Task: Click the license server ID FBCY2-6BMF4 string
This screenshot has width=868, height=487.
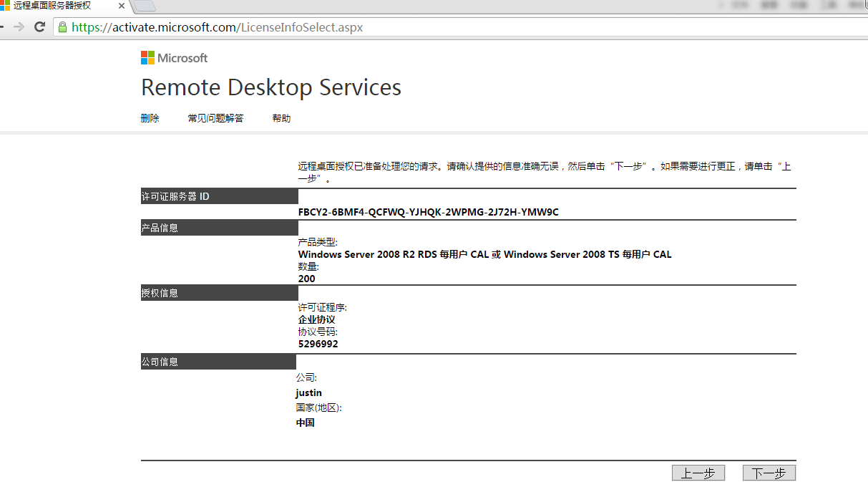Action: (x=429, y=212)
